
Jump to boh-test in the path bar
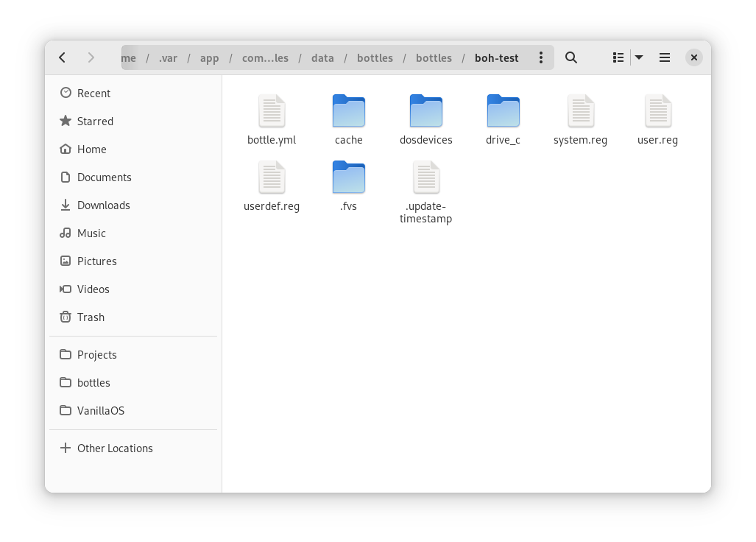click(497, 58)
